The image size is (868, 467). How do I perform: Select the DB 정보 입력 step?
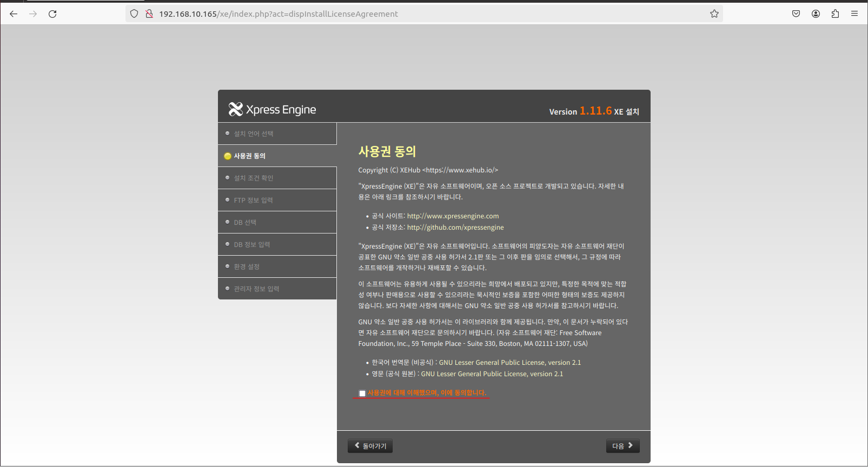[277, 244]
